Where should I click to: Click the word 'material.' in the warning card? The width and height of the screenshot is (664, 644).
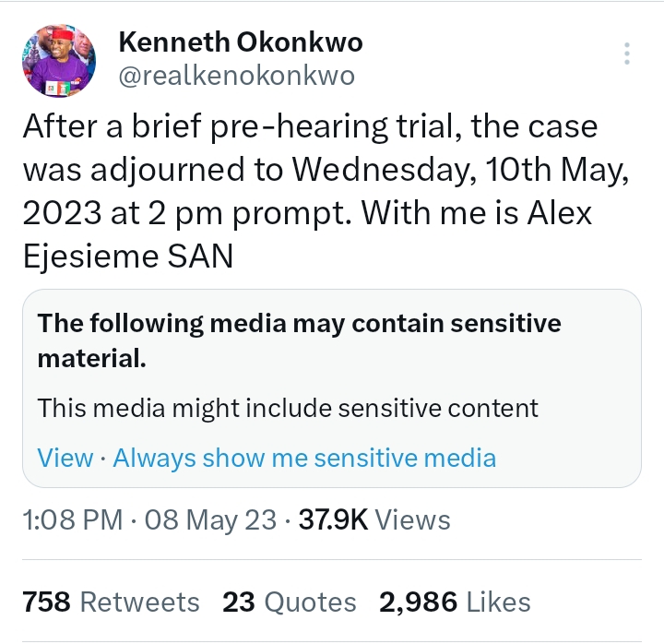92,360
